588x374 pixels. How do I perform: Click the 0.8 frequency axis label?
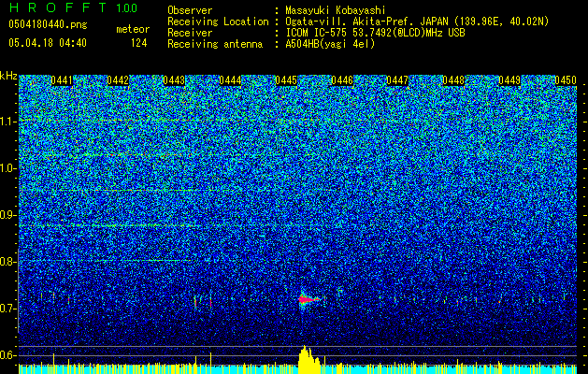click(x=8, y=262)
